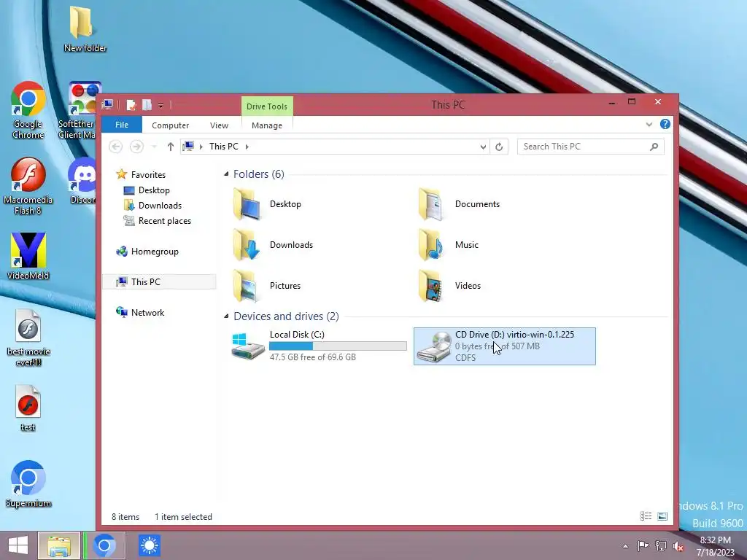Image resolution: width=747 pixels, height=560 pixels.
Task: Click the Properties quick access toolbar icon
Action: [x=131, y=105]
